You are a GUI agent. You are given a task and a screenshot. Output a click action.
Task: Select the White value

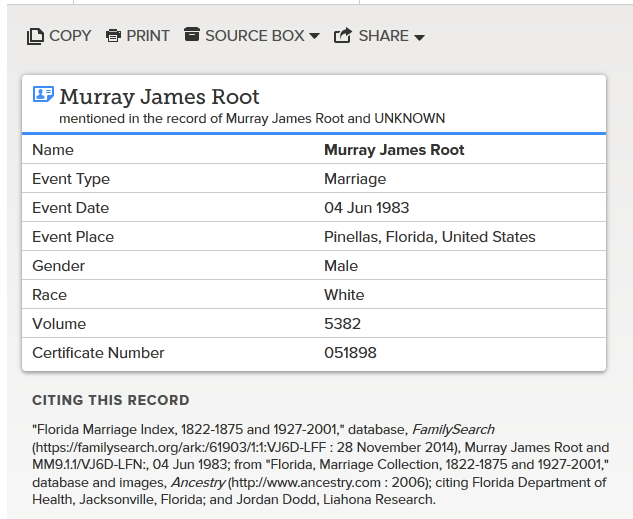tap(344, 295)
